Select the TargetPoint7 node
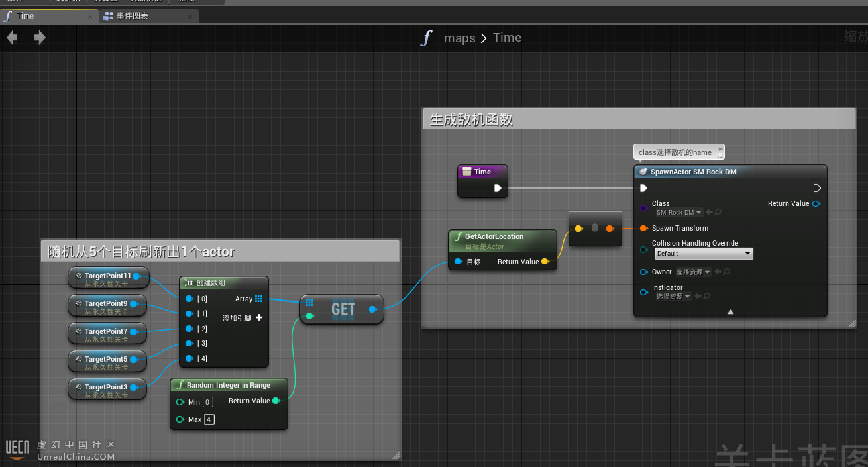This screenshot has height=467, width=868. click(x=107, y=334)
